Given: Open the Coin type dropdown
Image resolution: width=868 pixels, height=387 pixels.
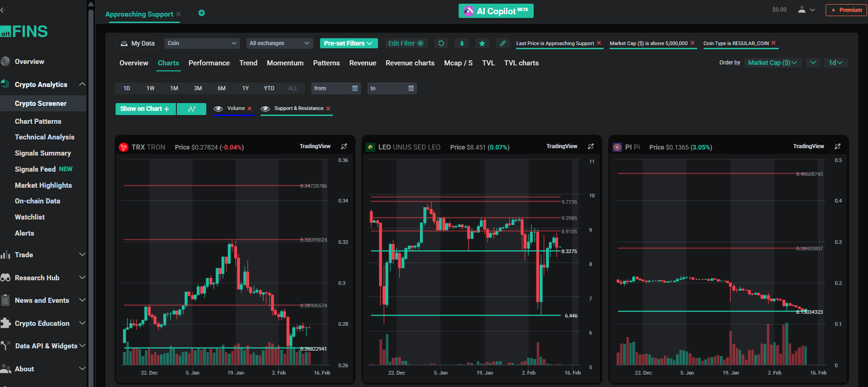Looking at the screenshot, I should click(202, 43).
